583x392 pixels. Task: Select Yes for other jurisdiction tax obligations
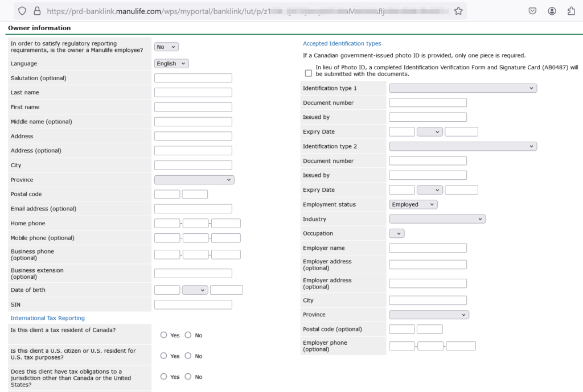[164, 377]
